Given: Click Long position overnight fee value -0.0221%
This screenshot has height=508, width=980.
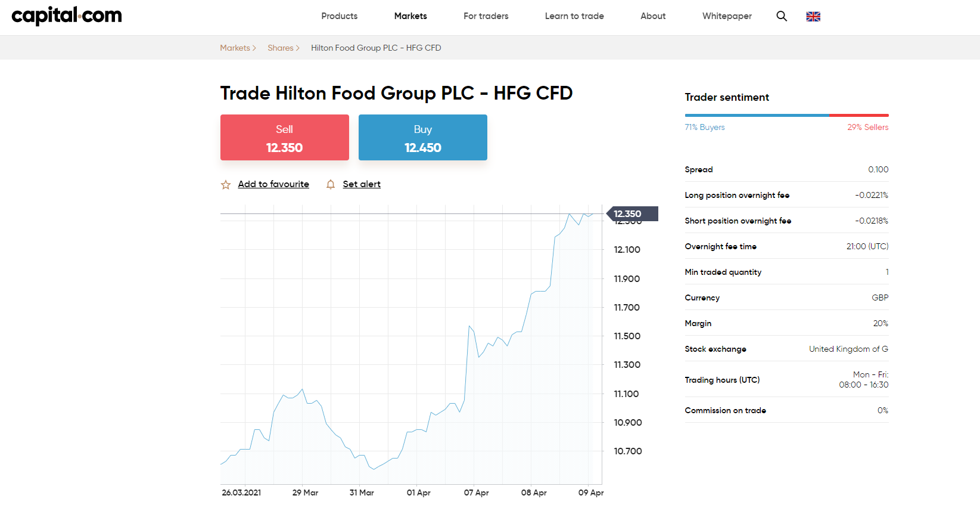Looking at the screenshot, I should 872,195.
